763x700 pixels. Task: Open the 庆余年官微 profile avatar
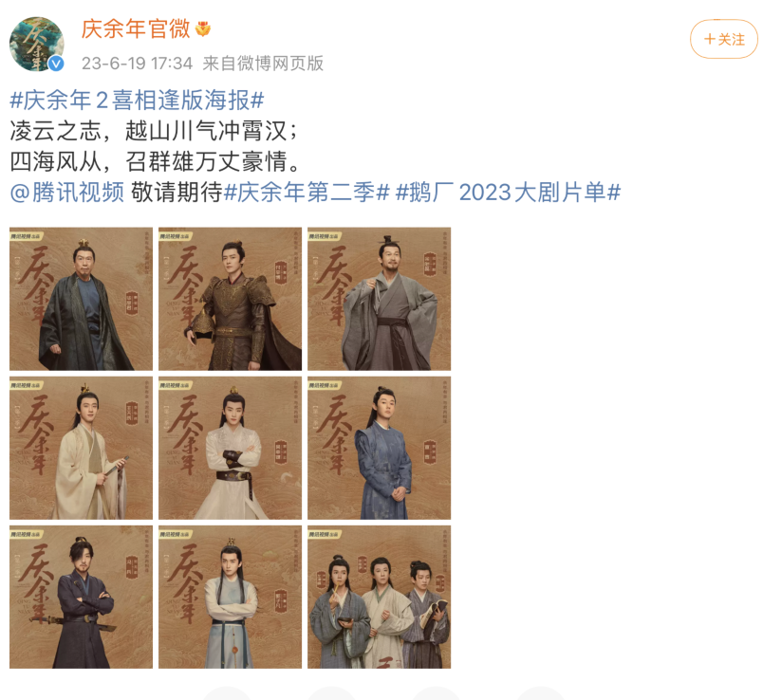tap(36, 44)
